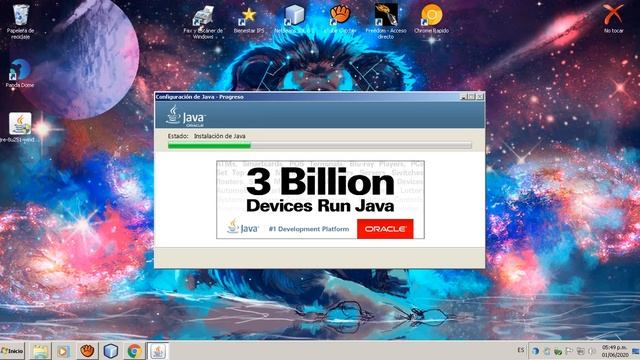640x360 pixels.
Task: Click the ES language indicator in the tray
Action: pos(520,350)
